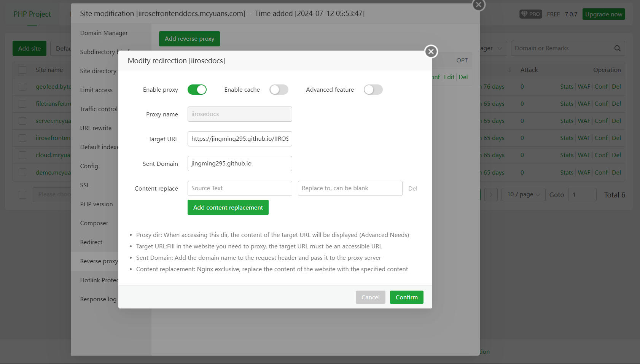Open cloud.mcyuans site link
This screenshot has width=640, height=364.
(x=53, y=155)
